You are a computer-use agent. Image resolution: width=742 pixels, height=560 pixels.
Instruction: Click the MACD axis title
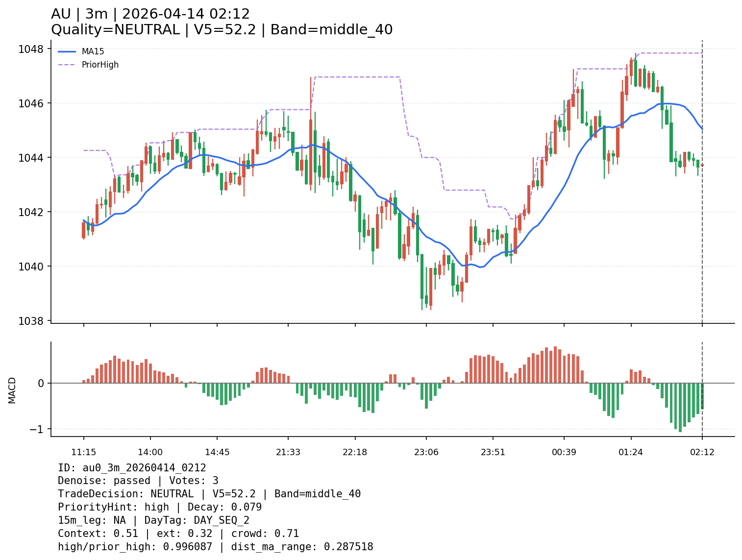click(x=12, y=390)
